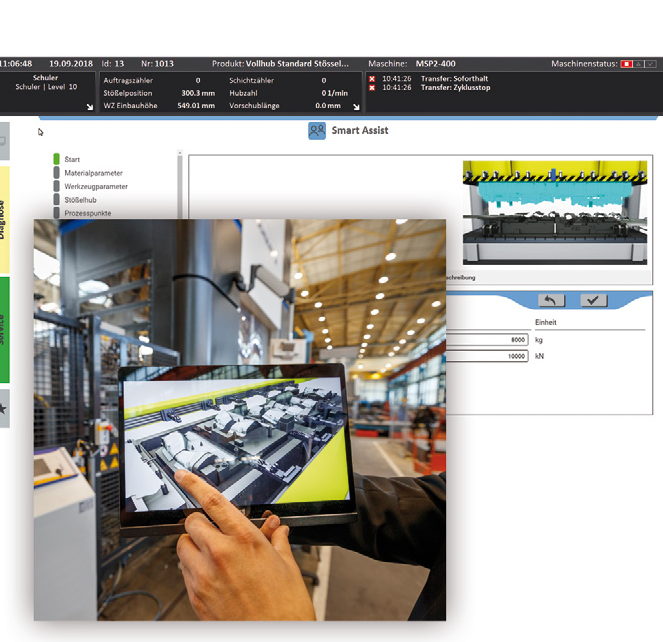Click the Einheit column header
This screenshot has height=642, width=663.
(545, 322)
